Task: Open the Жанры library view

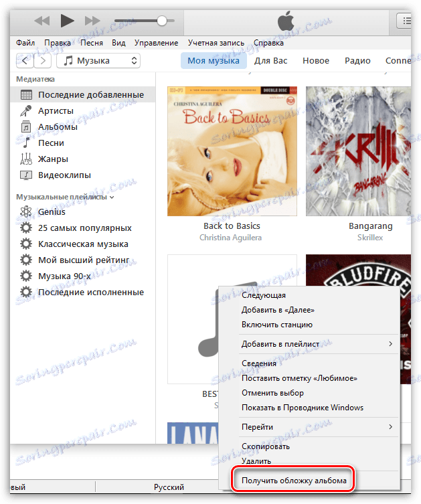Action: pyautogui.click(x=53, y=159)
